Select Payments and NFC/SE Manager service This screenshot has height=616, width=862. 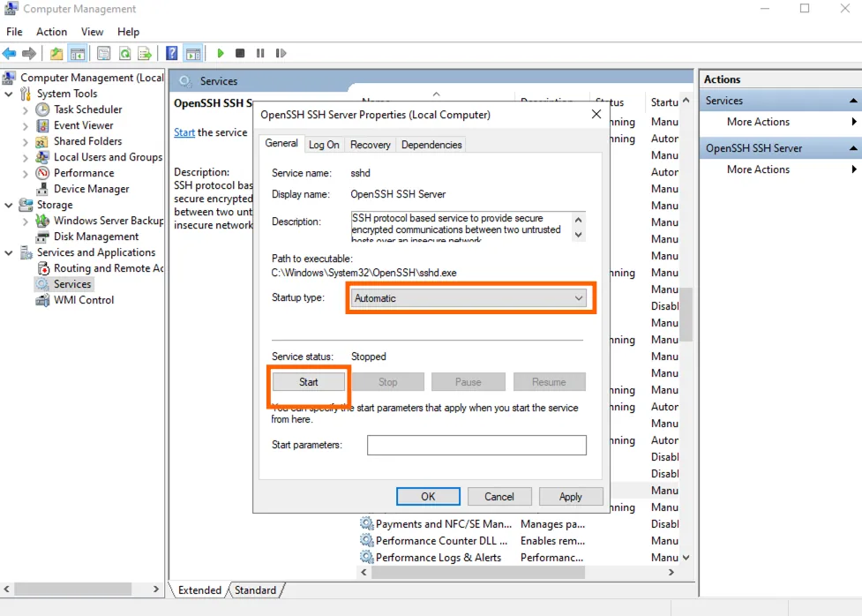443,524
